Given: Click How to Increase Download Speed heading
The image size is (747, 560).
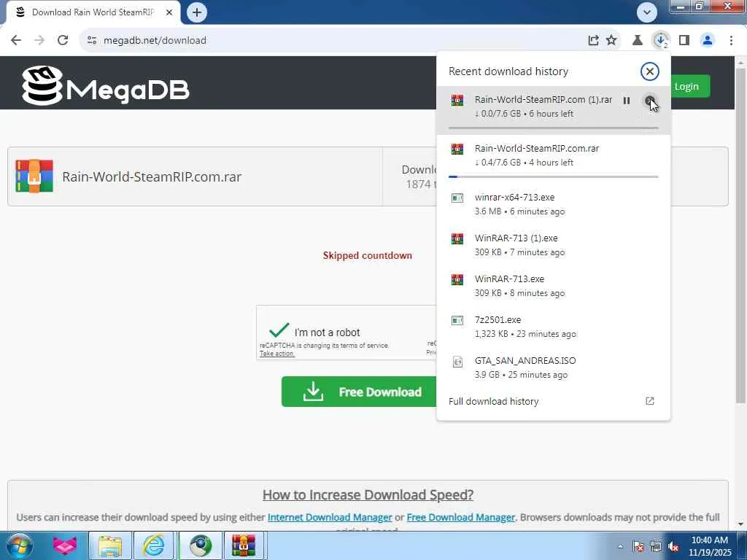Looking at the screenshot, I should click(368, 495).
